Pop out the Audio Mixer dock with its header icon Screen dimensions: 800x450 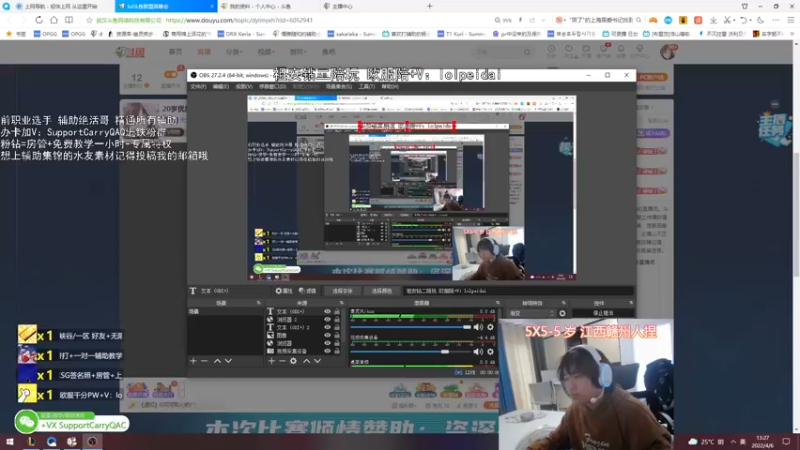[497, 303]
